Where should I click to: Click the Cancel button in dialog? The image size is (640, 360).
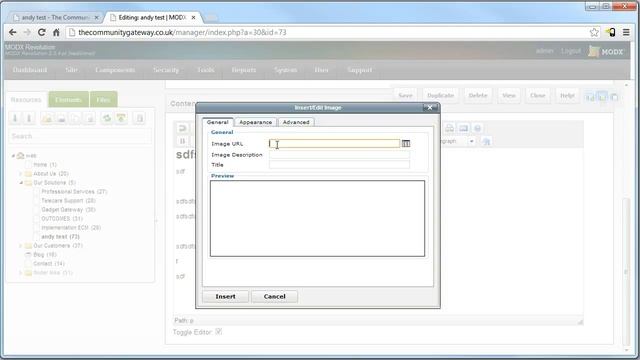274,296
